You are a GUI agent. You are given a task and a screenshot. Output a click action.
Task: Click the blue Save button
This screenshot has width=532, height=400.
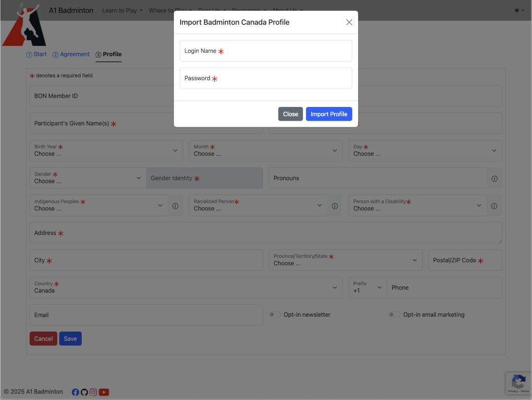[x=70, y=338]
